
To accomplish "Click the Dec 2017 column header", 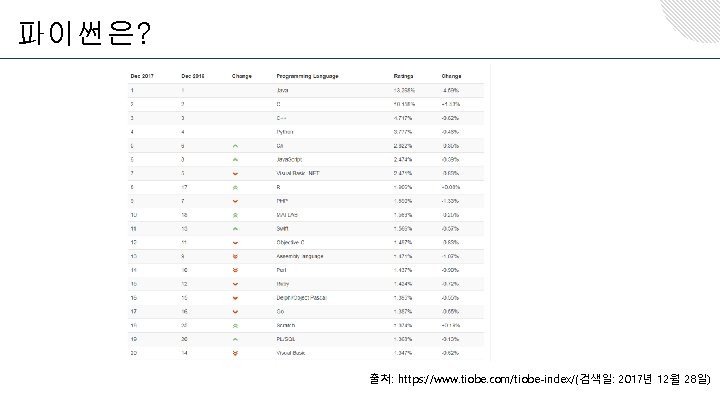I will point(141,76).
